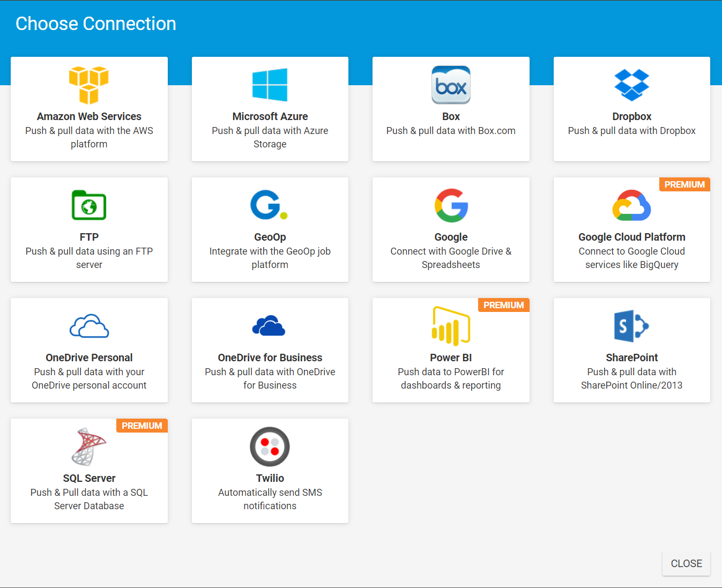Click 'Connect with Google Drive & Spreadsheets'

[x=451, y=258]
